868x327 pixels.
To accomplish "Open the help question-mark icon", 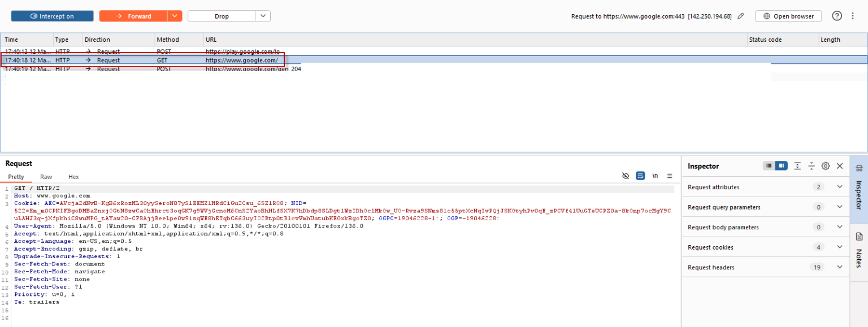I will click(x=837, y=16).
